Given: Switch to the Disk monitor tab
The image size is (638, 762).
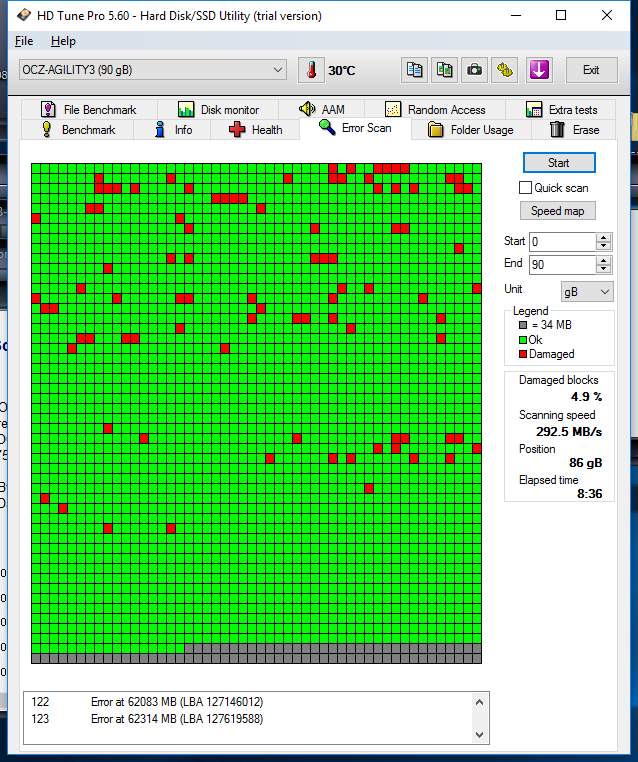Looking at the screenshot, I should 218,110.
